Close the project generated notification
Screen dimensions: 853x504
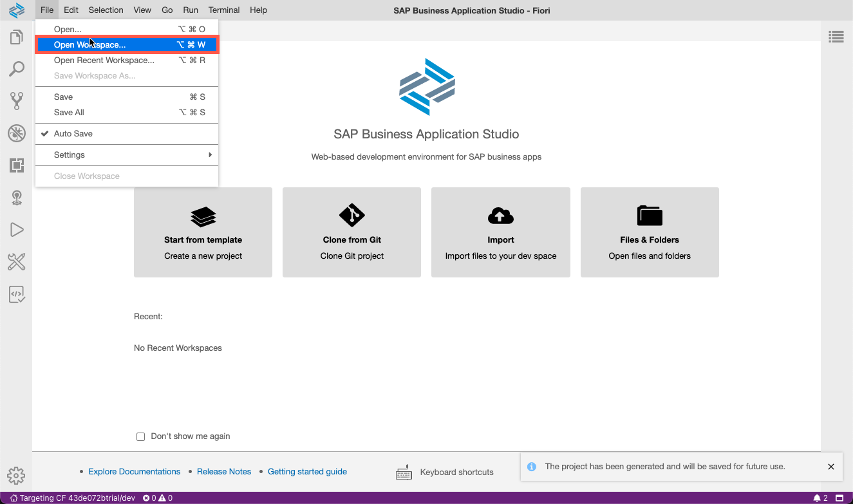coord(831,467)
